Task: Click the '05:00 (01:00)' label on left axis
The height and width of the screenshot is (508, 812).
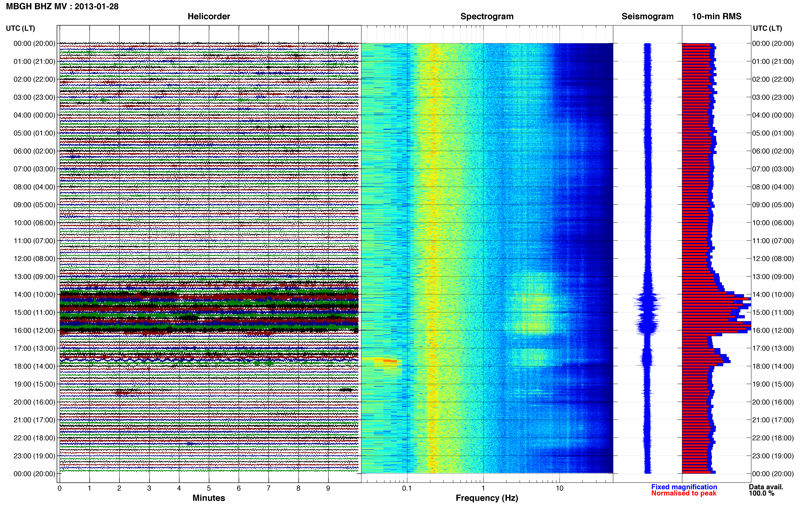Action: pyautogui.click(x=34, y=133)
